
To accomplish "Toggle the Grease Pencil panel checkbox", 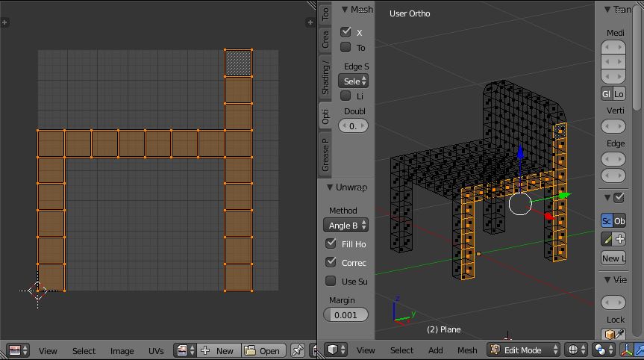I will [x=619, y=198].
